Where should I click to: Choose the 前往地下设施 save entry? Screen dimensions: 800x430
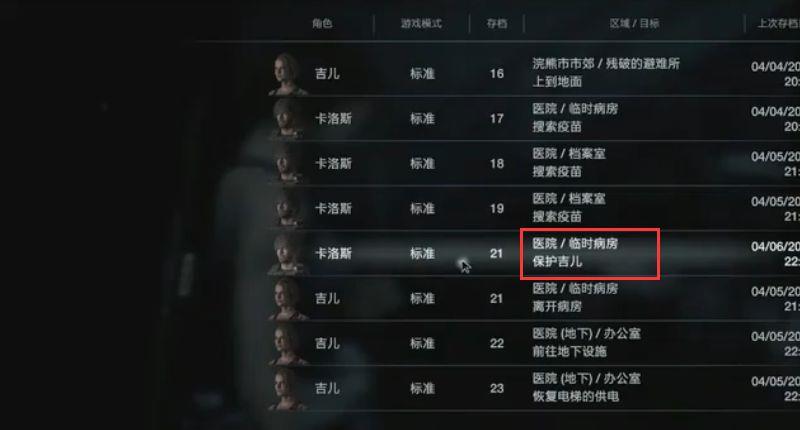click(533, 343)
